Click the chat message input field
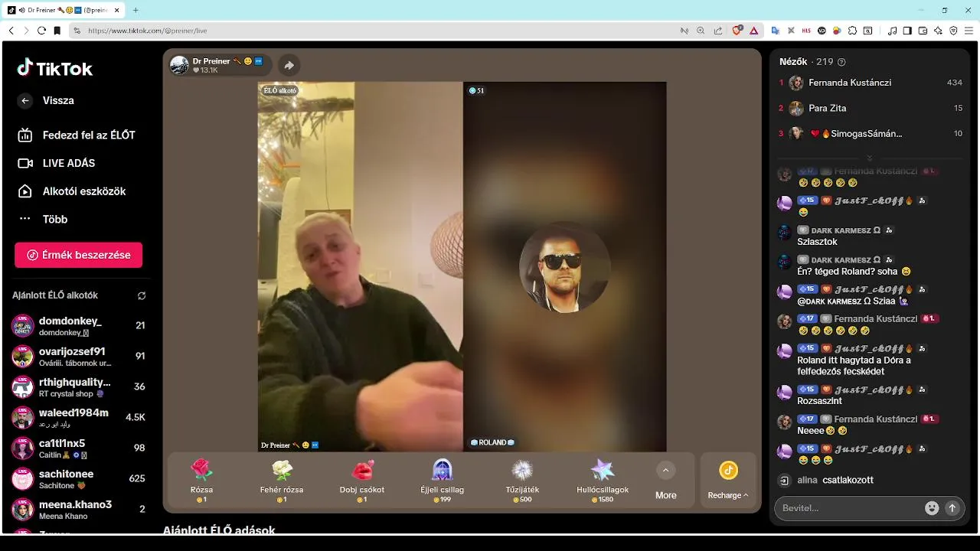 pos(850,508)
